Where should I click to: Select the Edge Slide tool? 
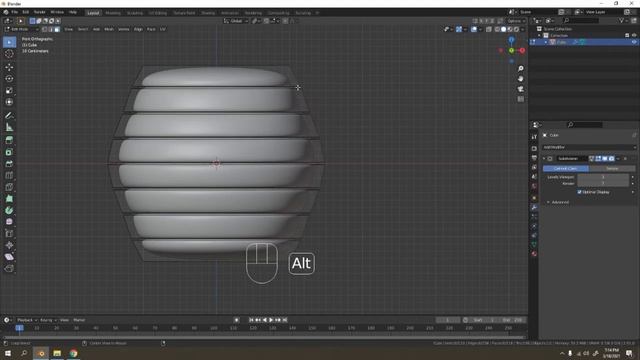9,233
